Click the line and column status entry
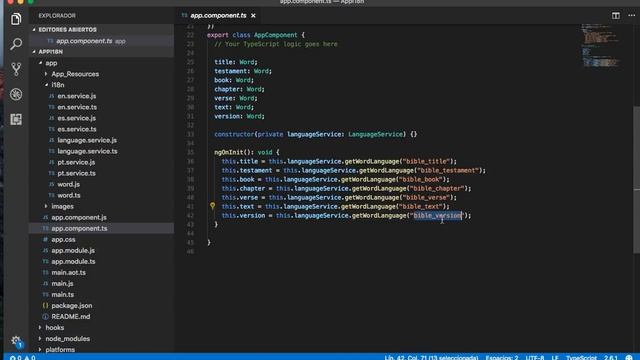Screen dimensions: 640x360 pyautogui.click(x=431, y=357)
